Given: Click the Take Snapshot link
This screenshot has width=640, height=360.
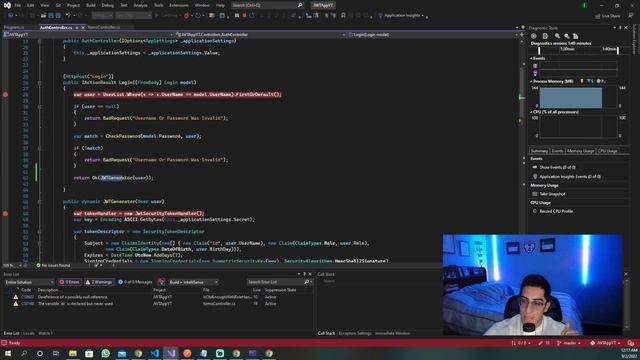Looking at the screenshot, I should [x=552, y=194].
